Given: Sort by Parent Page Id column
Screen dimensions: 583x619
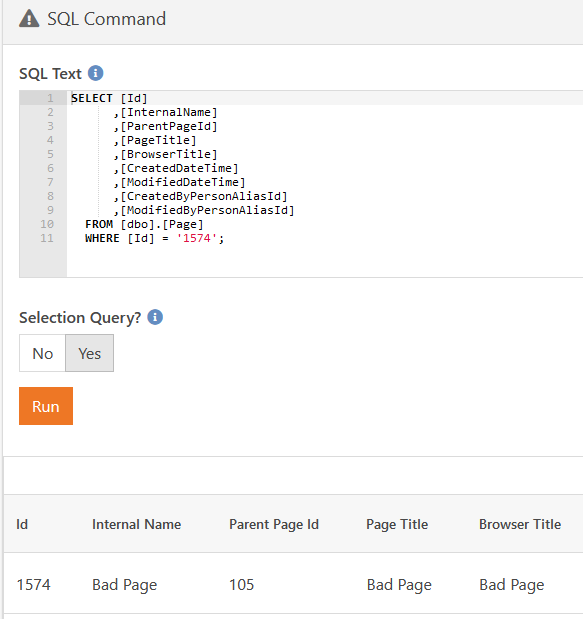Looking at the screenshot, I should tap(274, 525).
